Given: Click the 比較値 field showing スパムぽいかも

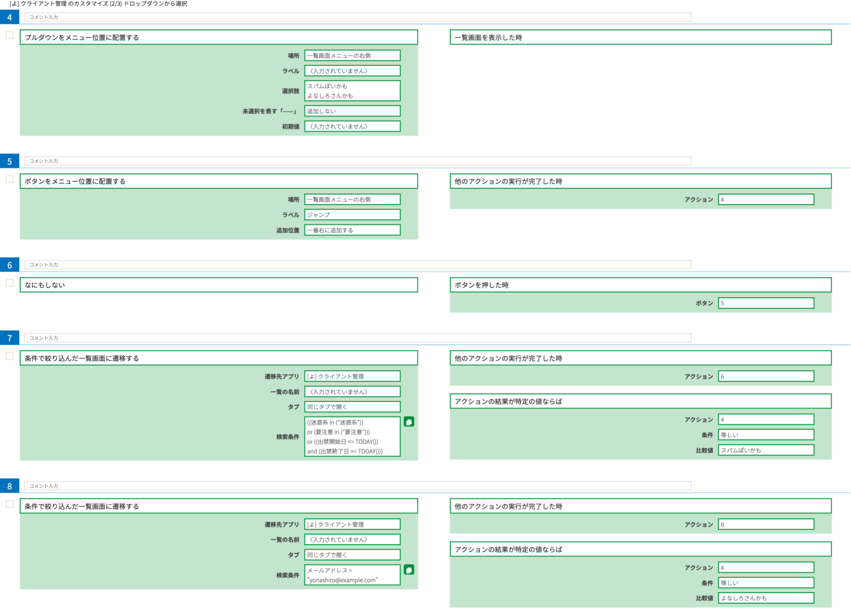Looking at the screenshot, I should click(x=766, y=451).
